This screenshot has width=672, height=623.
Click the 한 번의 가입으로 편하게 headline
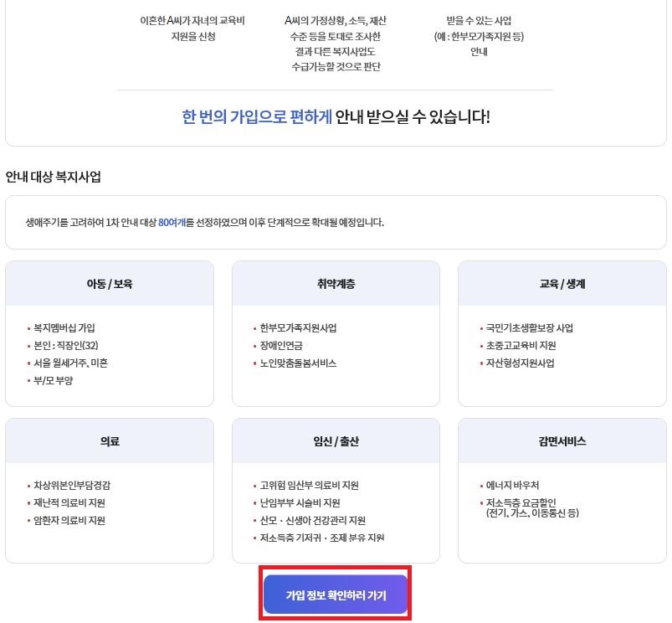(257, 116)
